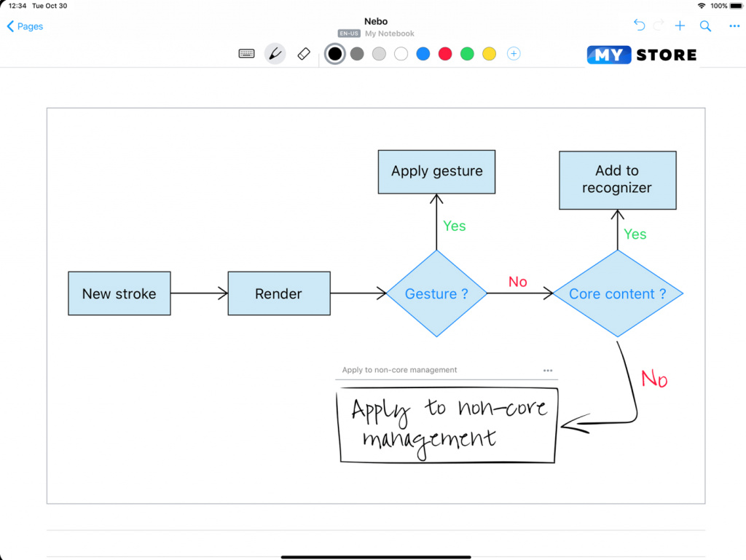Choose the green ink color
The image size is (746, 560).
(467, 54)
